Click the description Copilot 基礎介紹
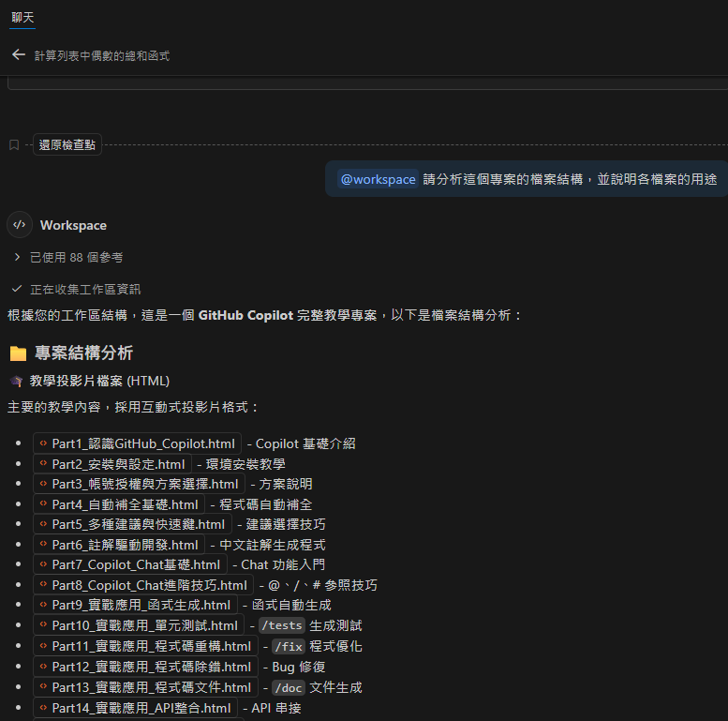The width and height of the screenshot is (728, 721). [x=305, y=443]
